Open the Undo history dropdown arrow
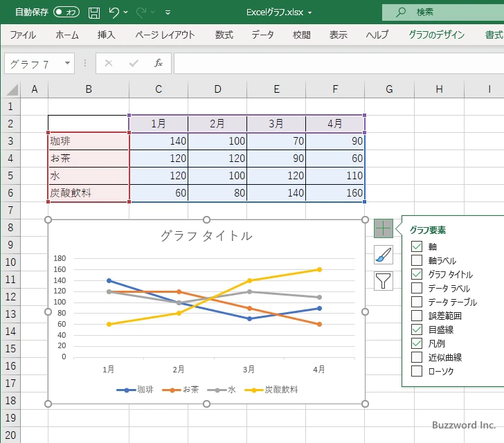 click(126, 12)
